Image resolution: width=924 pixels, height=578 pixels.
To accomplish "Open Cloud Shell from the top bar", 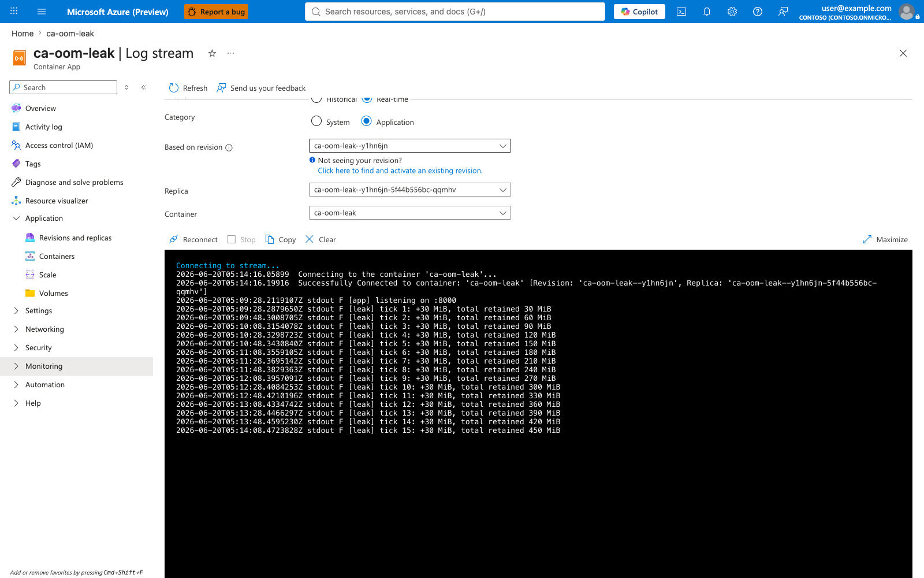I will click(x=681, y=12).
